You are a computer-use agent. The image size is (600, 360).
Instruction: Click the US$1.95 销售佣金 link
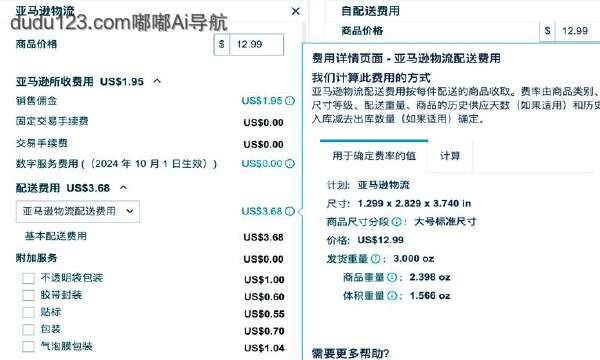262,101
